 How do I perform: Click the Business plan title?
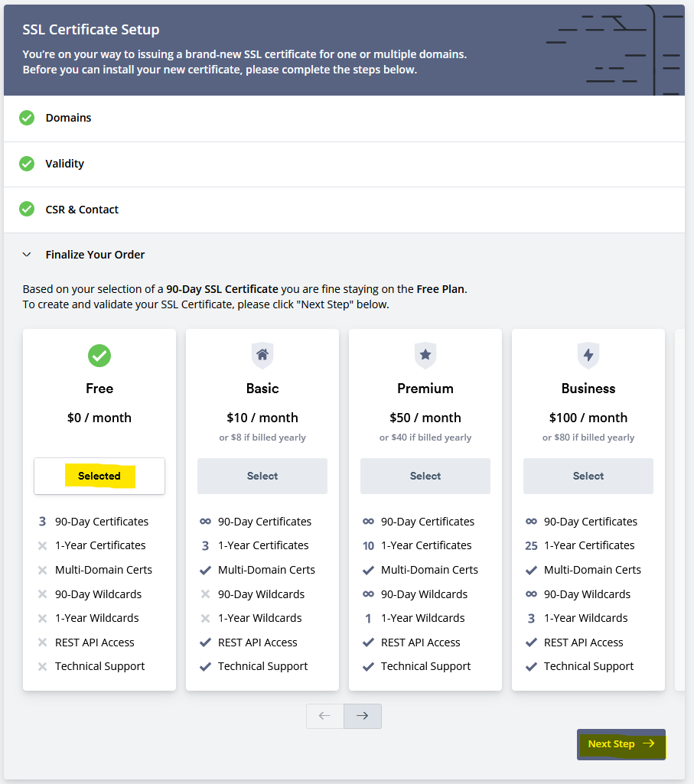point(588,389)
